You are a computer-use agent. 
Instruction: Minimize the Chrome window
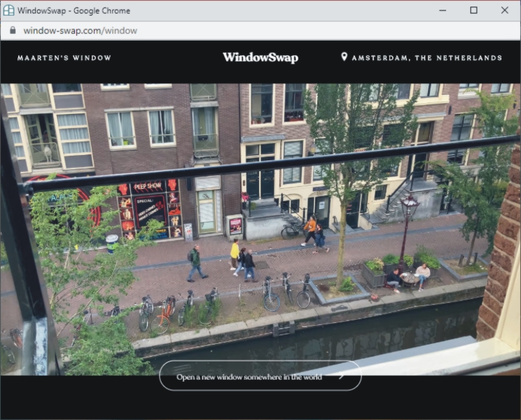[443, 10]
